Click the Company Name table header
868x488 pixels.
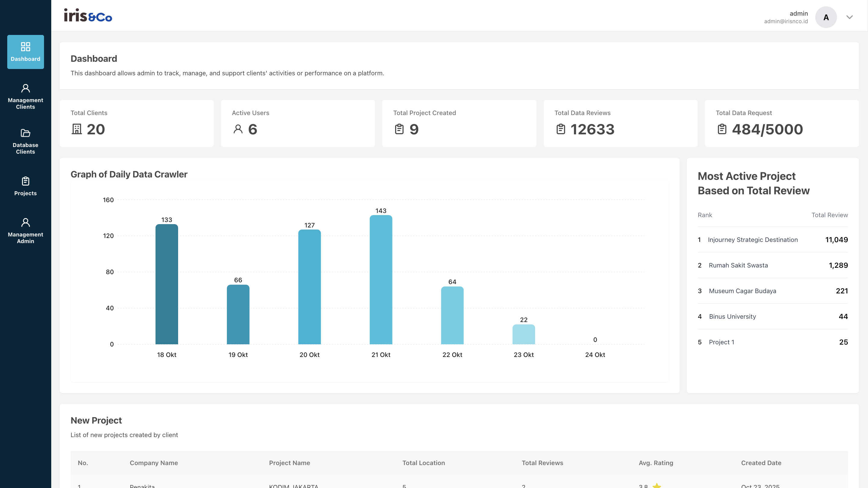[154, 463]
